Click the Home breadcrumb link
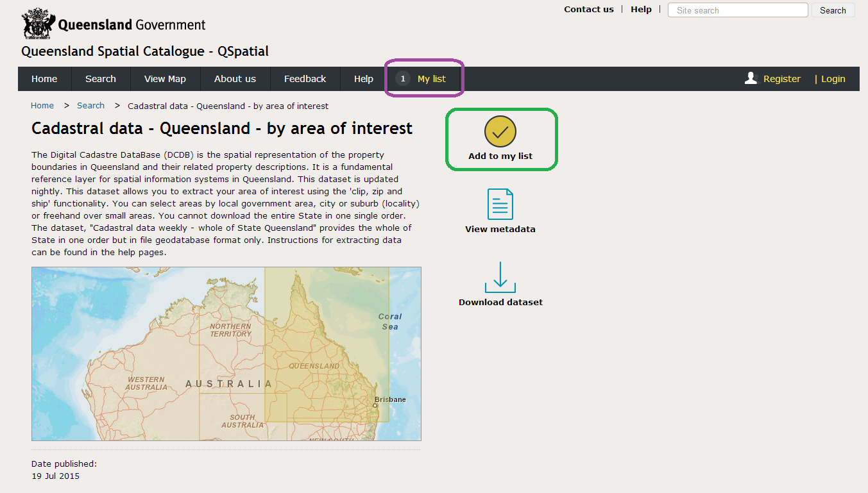This screenshot has width=868, height=493. click(42, 106)
